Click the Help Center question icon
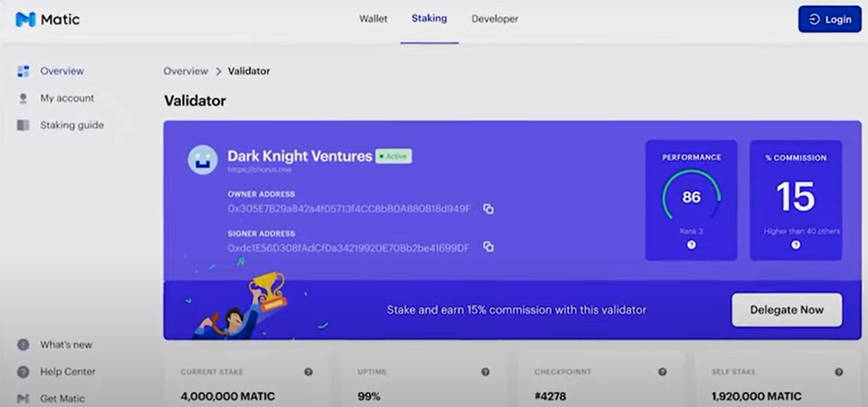Image resolution: width=868 pixels, height=407 pixels. point(23,372)
